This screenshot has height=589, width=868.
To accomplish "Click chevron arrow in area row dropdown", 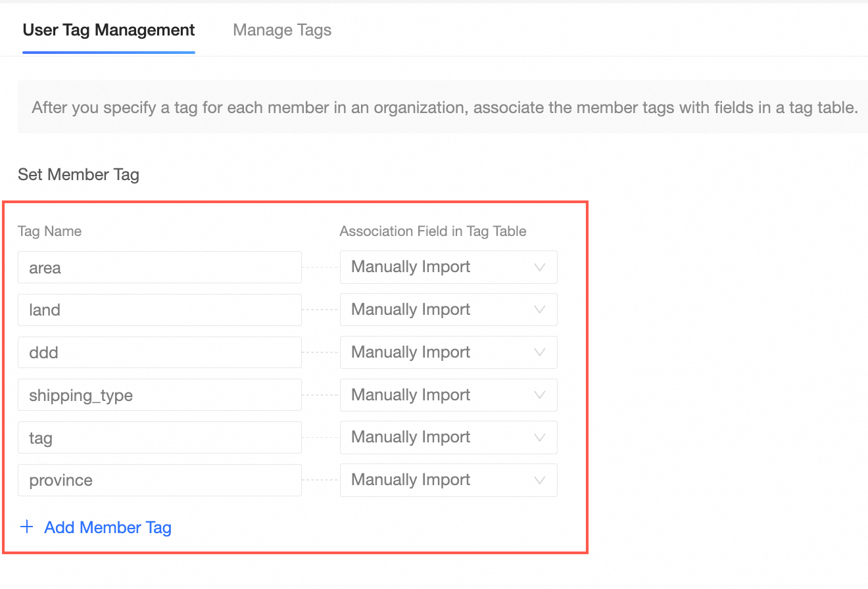I will (x=540, y=268).
